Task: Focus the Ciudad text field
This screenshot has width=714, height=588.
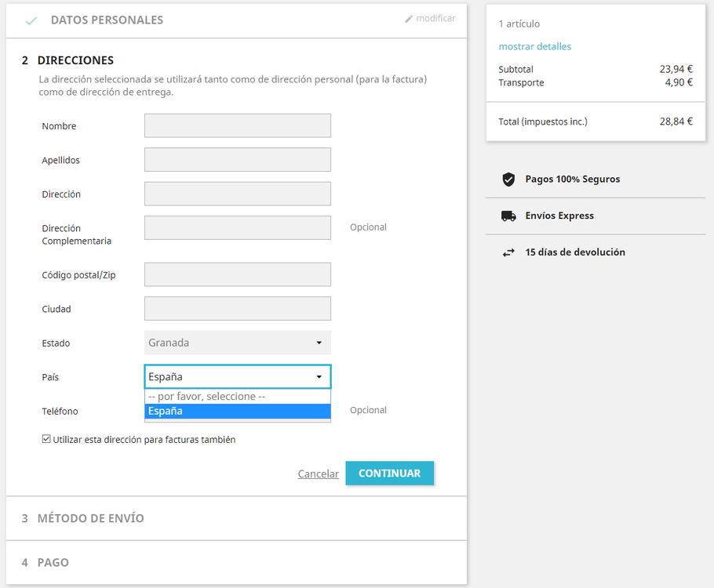Action: click(x=237, y=309)
